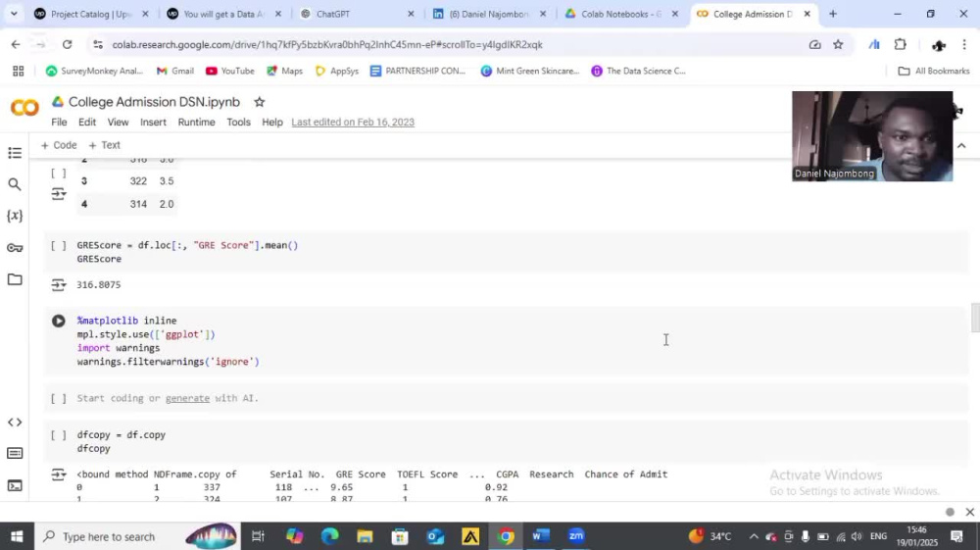Screen dimensions: 980x550
Task: Open the Code snippets sidebar icon
Action: click(x=15, y=423)
